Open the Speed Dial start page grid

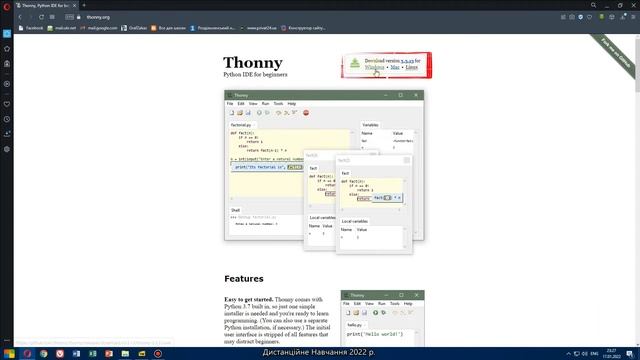pos(52,17)
